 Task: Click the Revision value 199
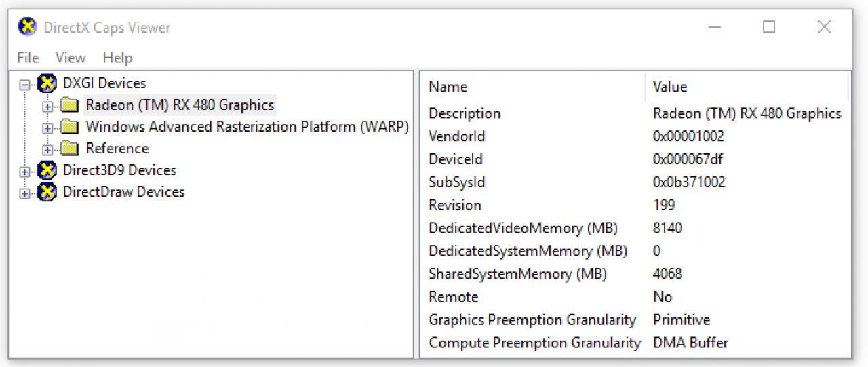[664, 205]
